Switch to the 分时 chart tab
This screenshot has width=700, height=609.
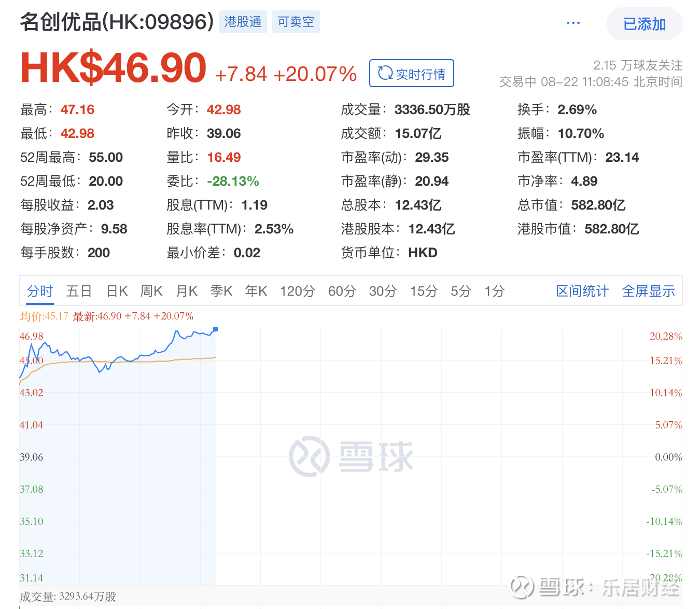40,291
